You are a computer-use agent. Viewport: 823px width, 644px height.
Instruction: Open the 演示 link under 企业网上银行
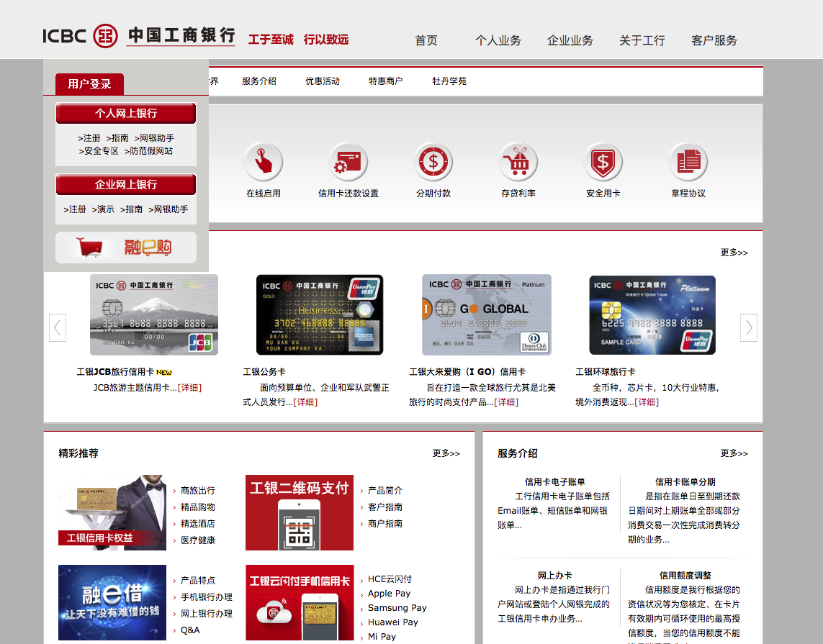[103, 209]
